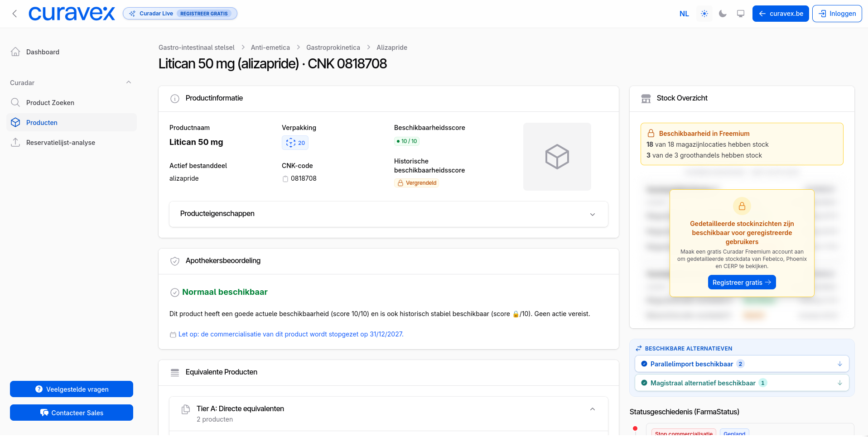
Task: Click the Inloggen login button
Action: (x=837, y=14)
